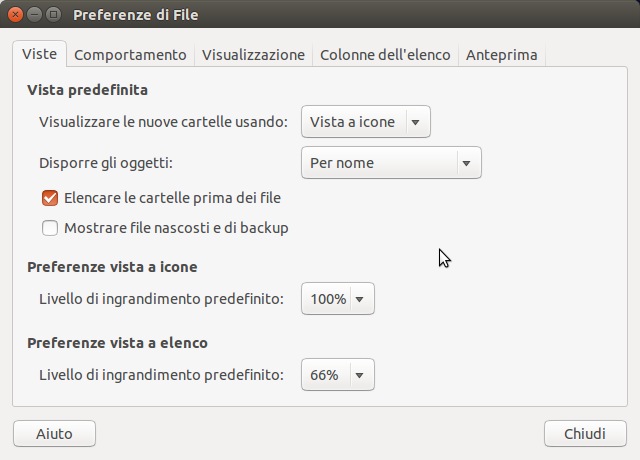Switch to the Comportamento tab

coord(130,55)
